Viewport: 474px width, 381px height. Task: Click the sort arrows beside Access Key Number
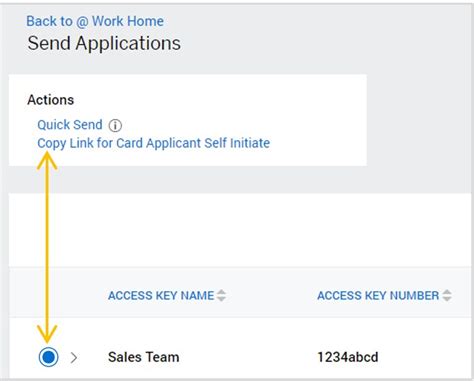point(447,295)
